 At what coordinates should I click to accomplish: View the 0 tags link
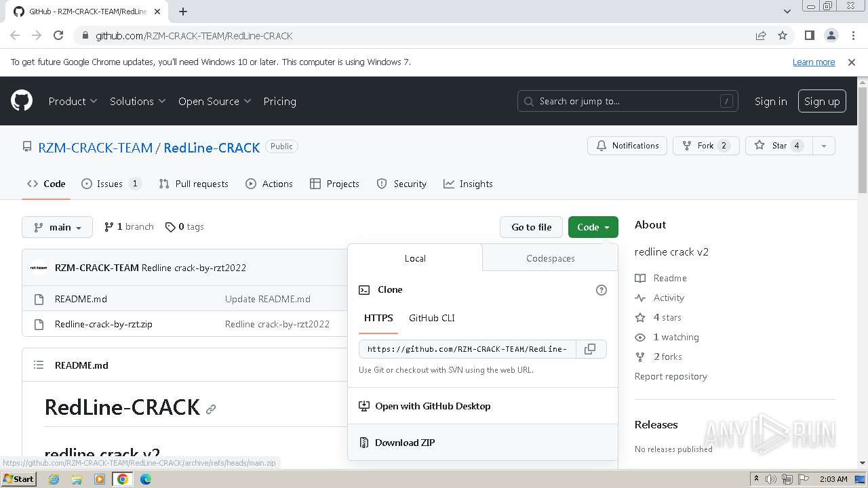pyautogui.click(x=184, y=226)
